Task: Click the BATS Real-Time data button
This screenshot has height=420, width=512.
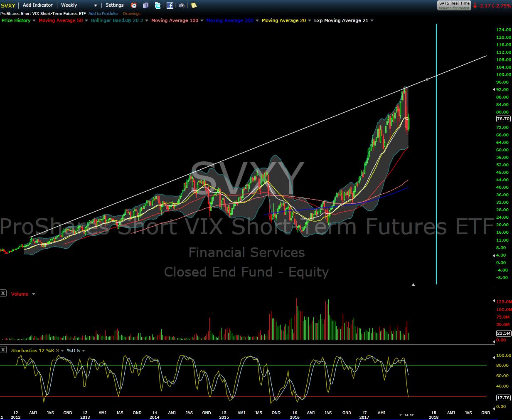Action: [454, 5]
